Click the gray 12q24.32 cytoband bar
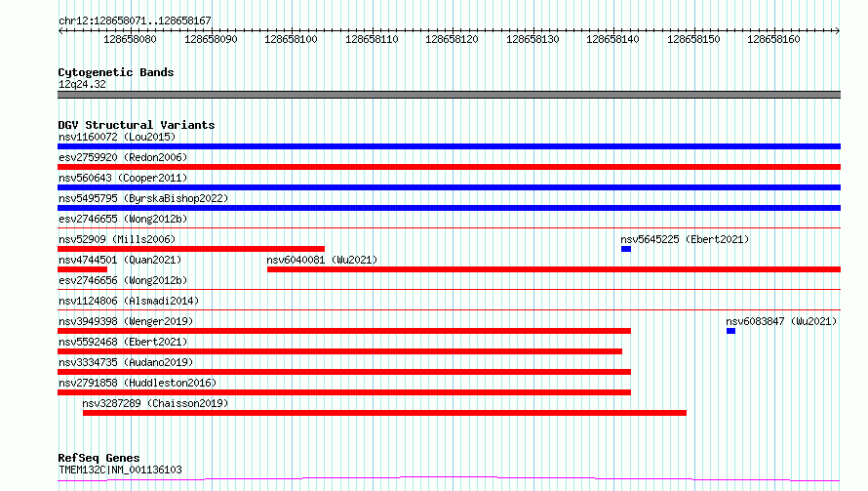This screenshot has width=868, height=491. (x=449, y=95)
